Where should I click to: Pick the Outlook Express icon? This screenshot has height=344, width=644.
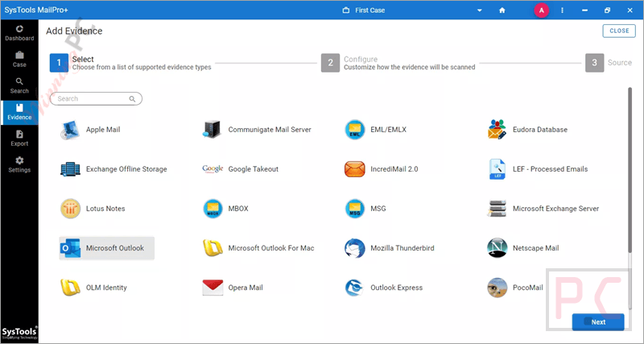pyautogui.click(x=354, y=288)
